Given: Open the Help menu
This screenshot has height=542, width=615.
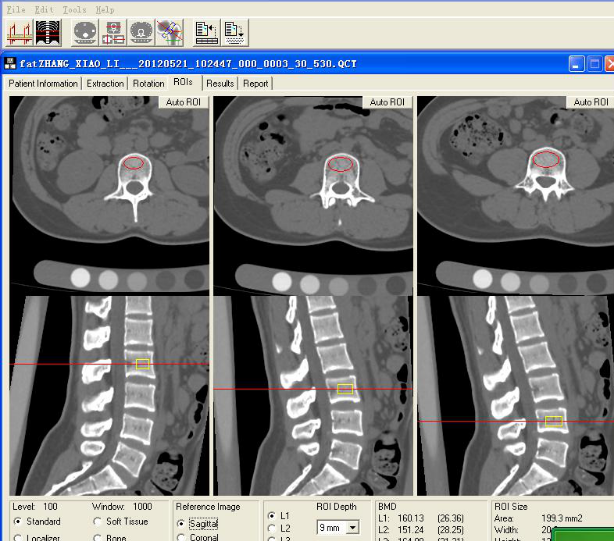Looking at the screenshot, I should 105,9.
